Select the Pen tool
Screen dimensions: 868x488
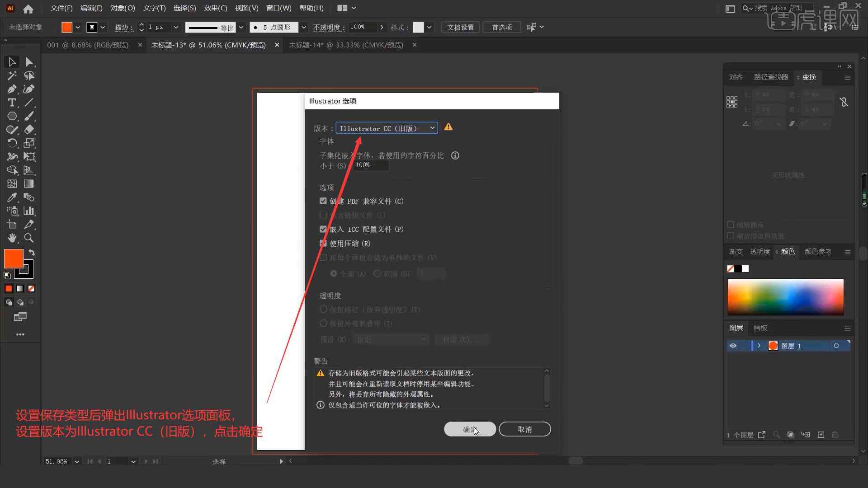click(11, 89)
